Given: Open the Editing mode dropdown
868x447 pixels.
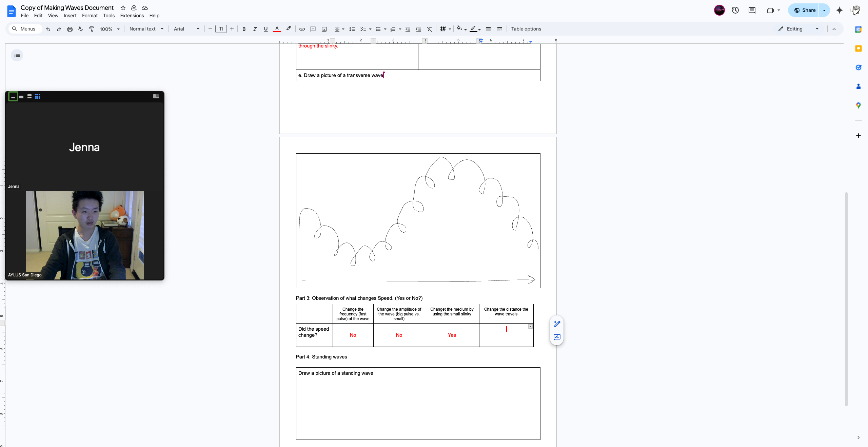Looking at the screenshot, I should coord(798,29).
